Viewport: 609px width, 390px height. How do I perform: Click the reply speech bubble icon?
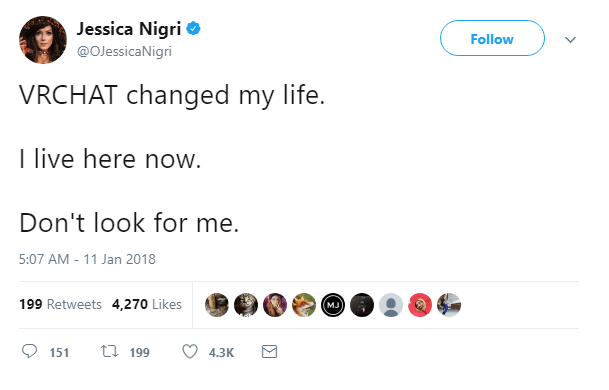[29, 351]
